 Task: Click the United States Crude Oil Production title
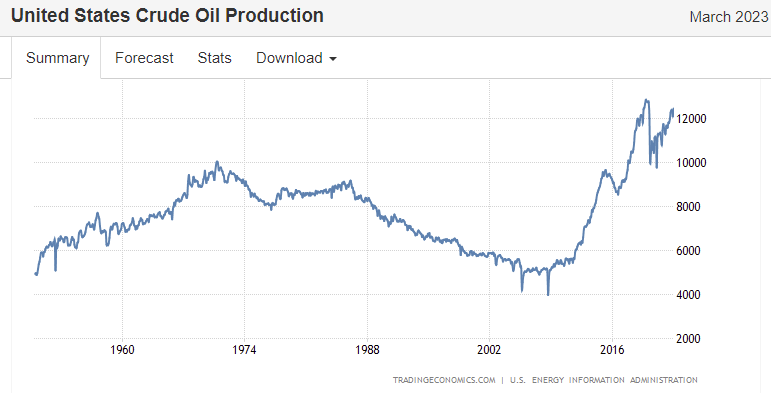click(167, 16)
